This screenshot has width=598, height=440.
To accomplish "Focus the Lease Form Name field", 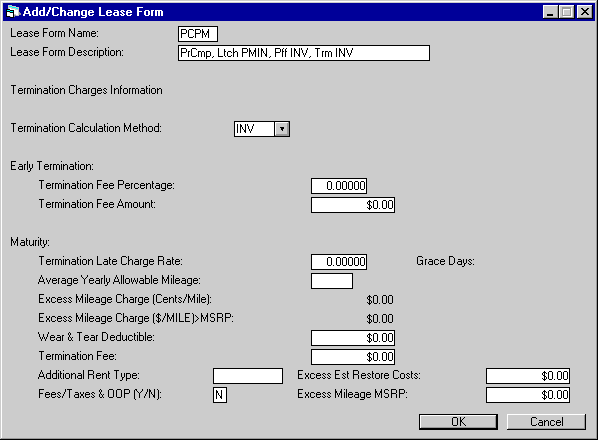I will point(198,34).
